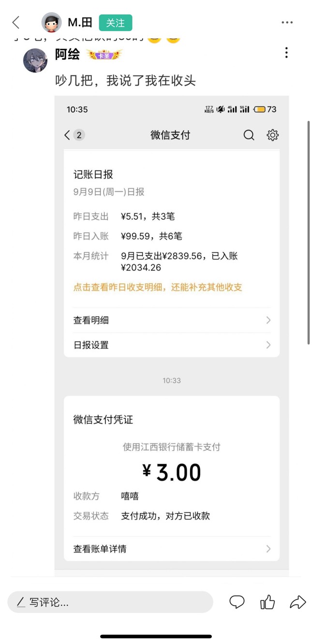This screenshot has width=312, height=644.
Task: Share the post with arrow icon
Action: 298,602
